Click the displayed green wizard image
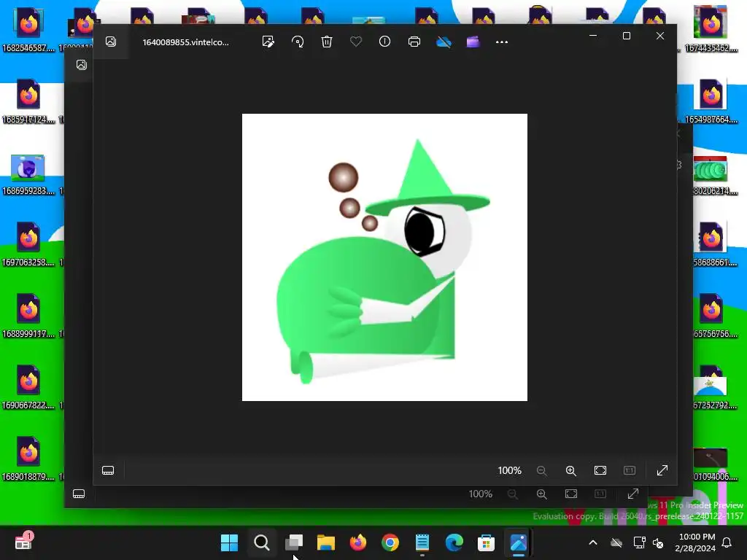The height and width of the screenshot is (560, 747). point(384,257)
